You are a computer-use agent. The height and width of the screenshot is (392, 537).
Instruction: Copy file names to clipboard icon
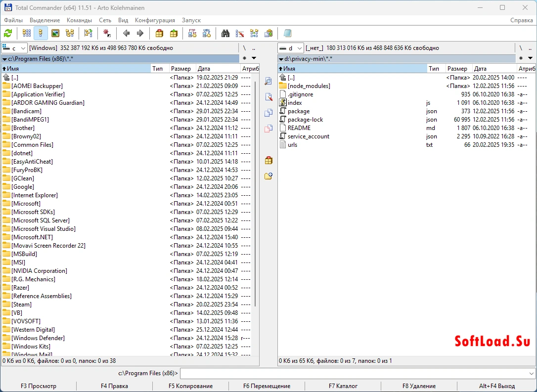coord(268,34)
